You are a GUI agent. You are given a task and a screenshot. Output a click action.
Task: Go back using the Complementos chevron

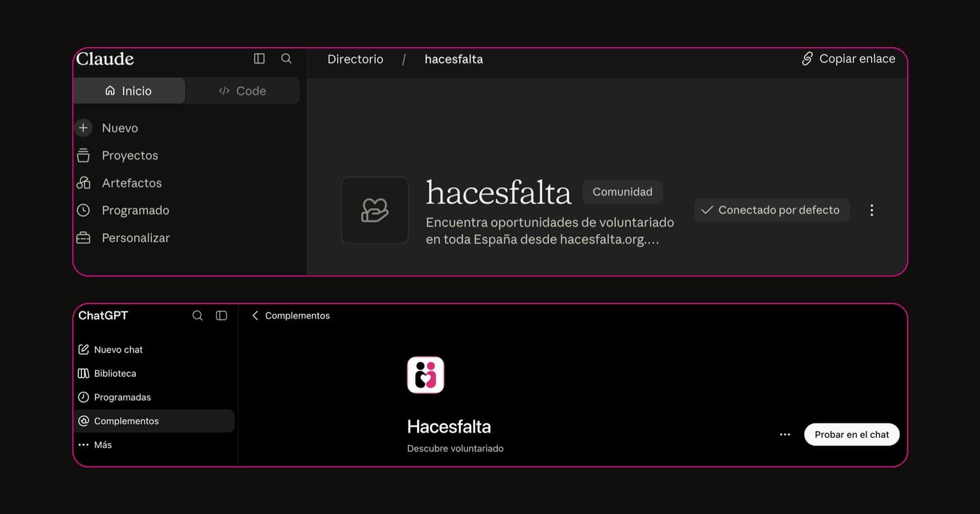click(x=255, y=316)
